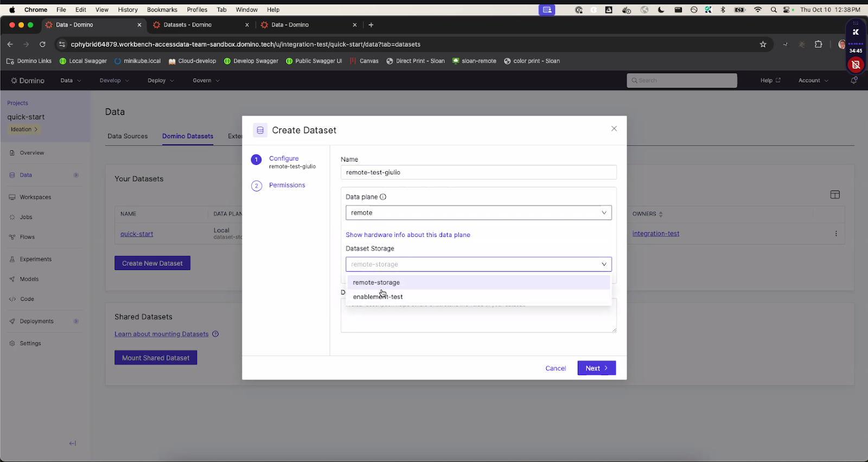Open Deployments in the sidebar
Image resolution: width=868 pixels, height=462 pixels.
36,322
